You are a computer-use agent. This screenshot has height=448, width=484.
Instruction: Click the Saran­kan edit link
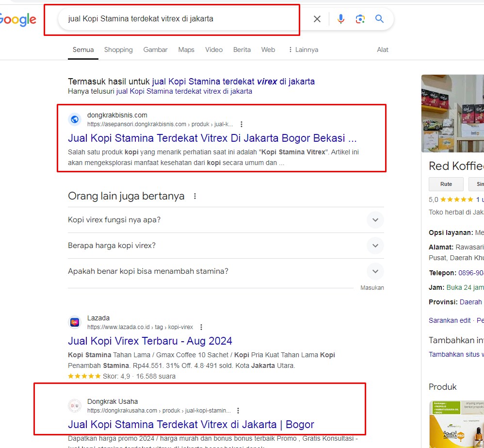pos(450,320)
